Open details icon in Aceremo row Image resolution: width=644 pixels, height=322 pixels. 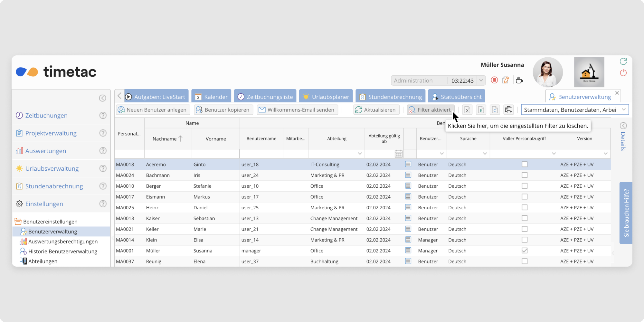point(408,164)
